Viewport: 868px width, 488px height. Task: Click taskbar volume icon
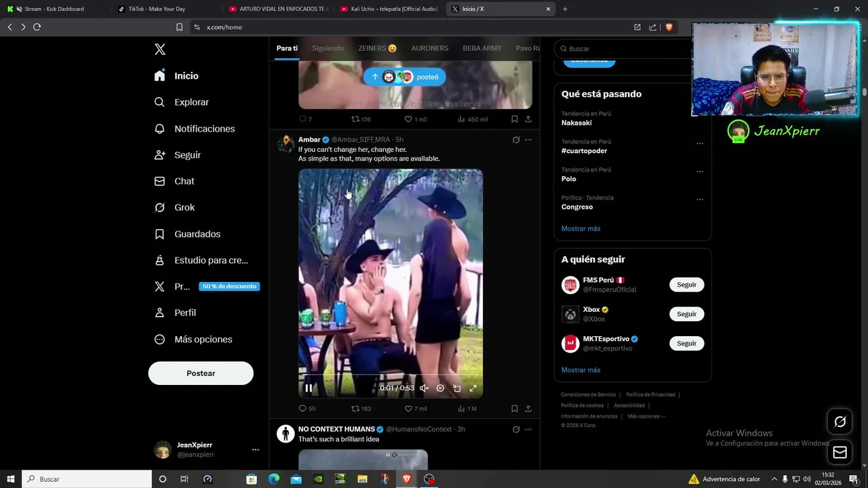pyautogui.click(x=807, y=479)
